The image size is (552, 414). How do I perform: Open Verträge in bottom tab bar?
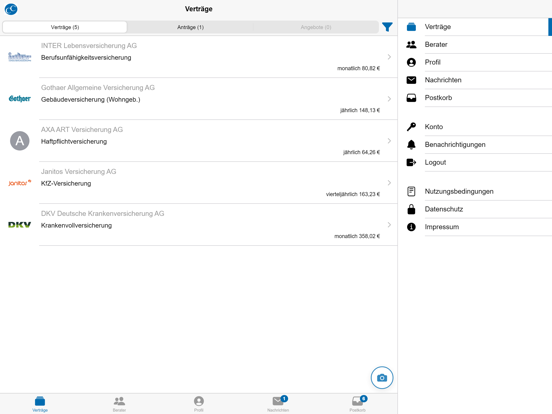(40, 404)
